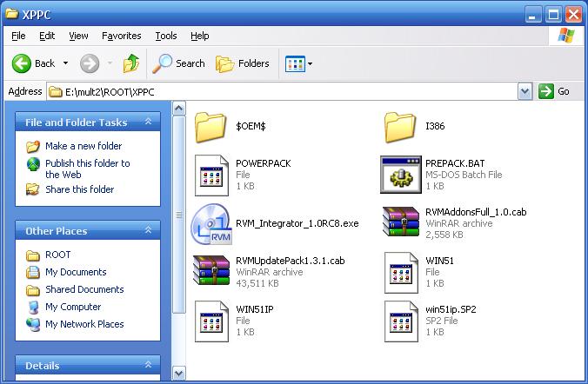
Task: Click the XPPC title bar folder icon
Action: point(12,14)
